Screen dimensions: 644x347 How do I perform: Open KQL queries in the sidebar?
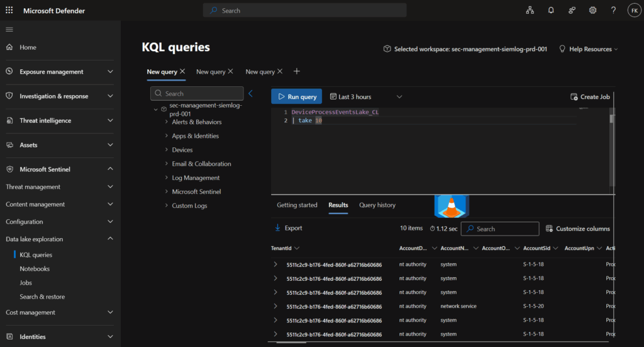pos(36,254)
